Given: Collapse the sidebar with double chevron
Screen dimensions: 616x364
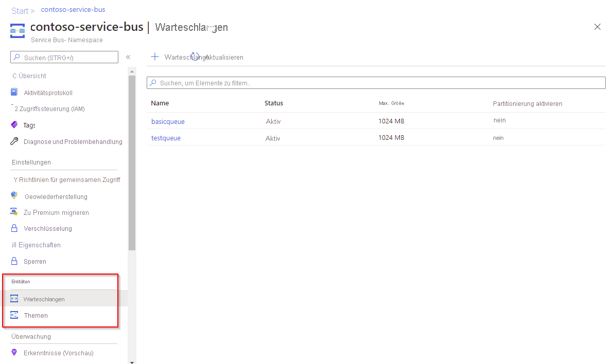Looking at the screenshot, I should coord(128,57).
